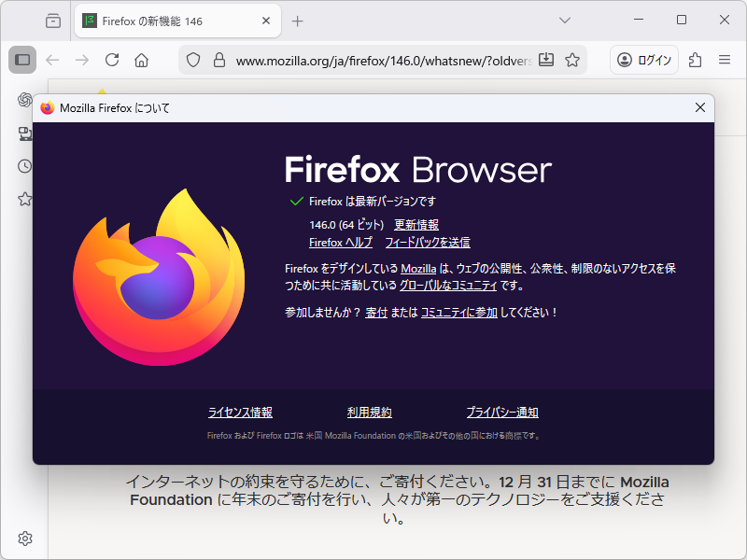Open the extensions puzzle piece icon

pos(696,60)
